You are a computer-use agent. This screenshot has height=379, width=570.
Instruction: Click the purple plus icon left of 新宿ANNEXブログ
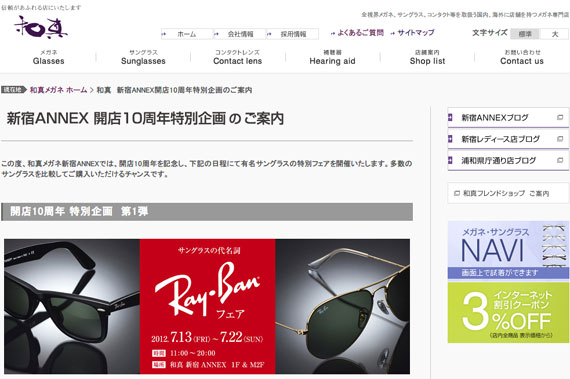tap(450, 117)
